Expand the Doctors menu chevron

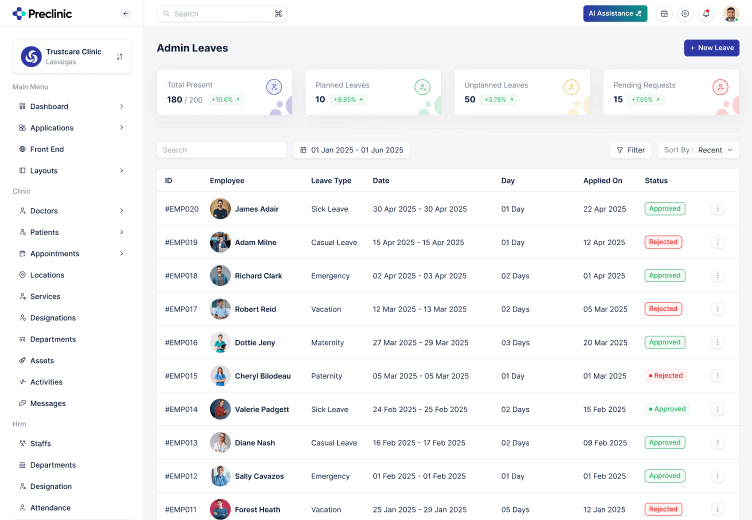pyautogui.click(x=121, y=211)
